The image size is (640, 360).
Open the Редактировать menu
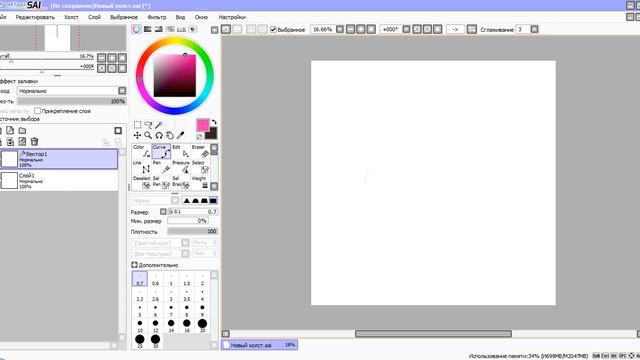pos(35,17)
